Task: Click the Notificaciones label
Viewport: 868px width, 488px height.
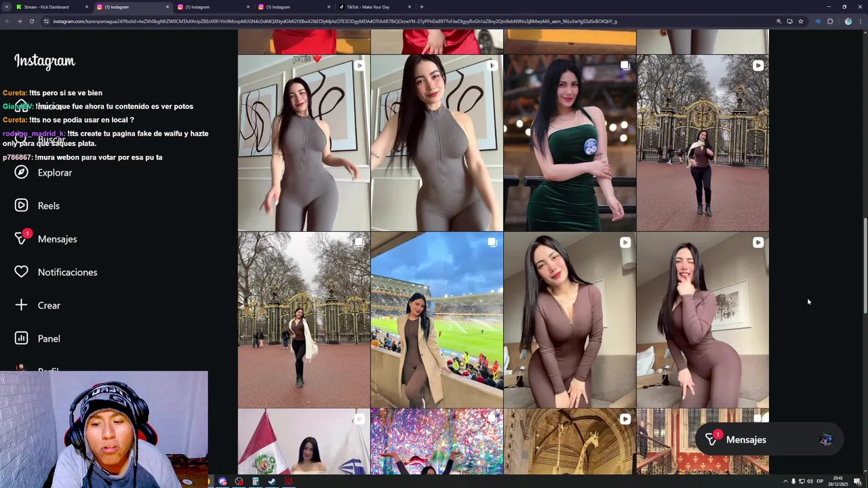Action: pos(67,272)
